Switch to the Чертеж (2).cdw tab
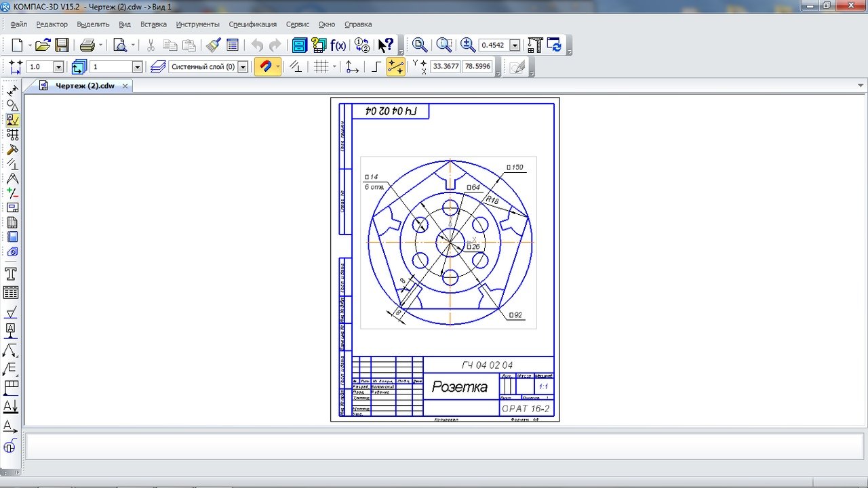This screenshot has width=868, height=488. pyautogui.click(x=85, y=86)
